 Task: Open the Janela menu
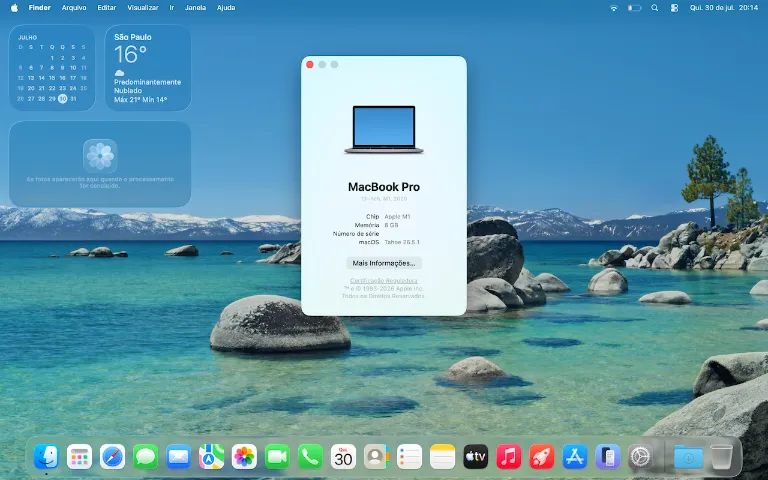(x=195, y=8)
